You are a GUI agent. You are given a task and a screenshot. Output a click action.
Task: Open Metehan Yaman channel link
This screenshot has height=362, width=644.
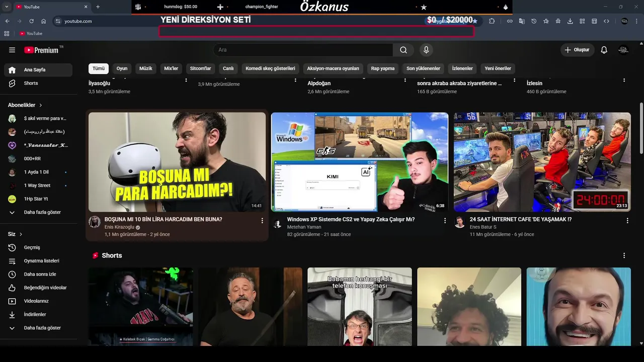coord(304,227)
